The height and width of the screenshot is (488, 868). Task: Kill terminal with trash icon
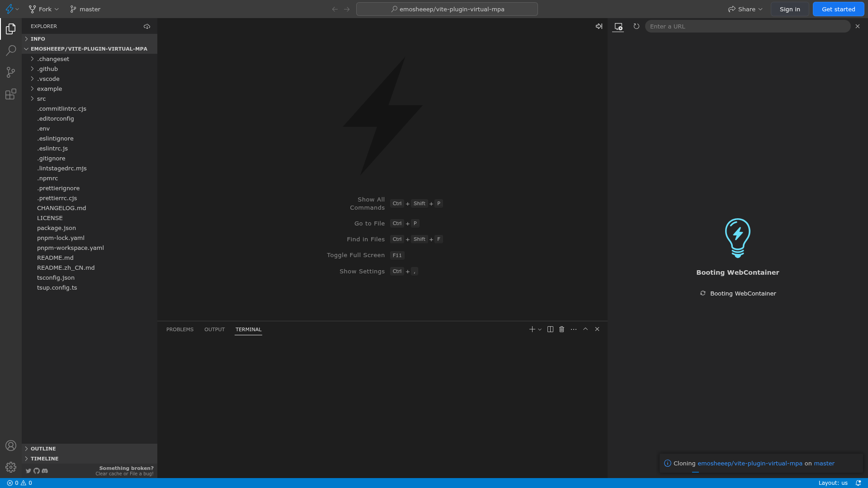click(x=562, y=329)
